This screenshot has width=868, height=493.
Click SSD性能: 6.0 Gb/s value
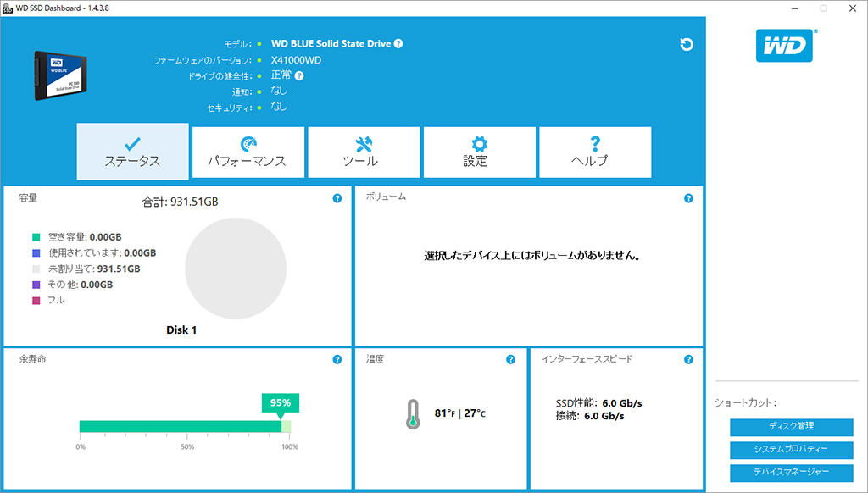click(599, 403)
